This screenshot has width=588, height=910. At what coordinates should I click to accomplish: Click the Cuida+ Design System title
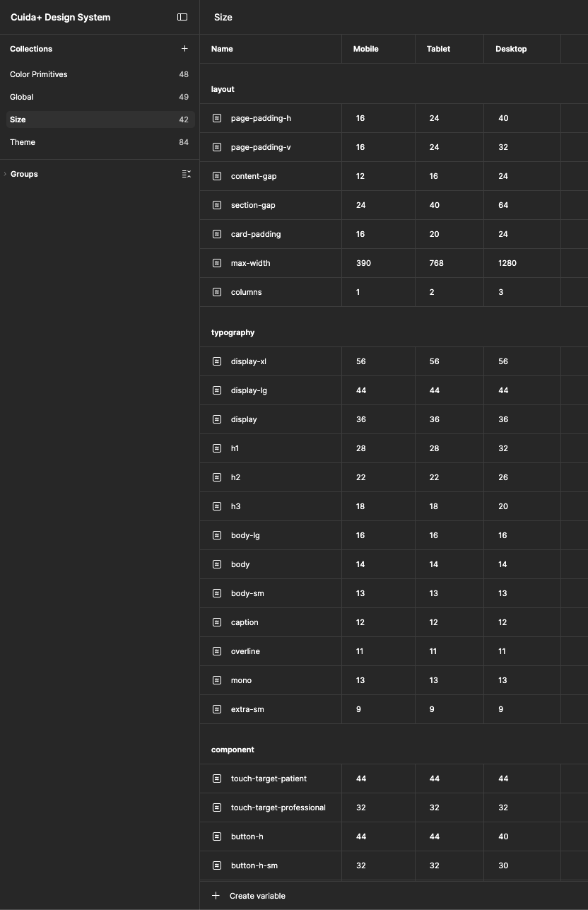pyautogui.click(x=60, y=17)
